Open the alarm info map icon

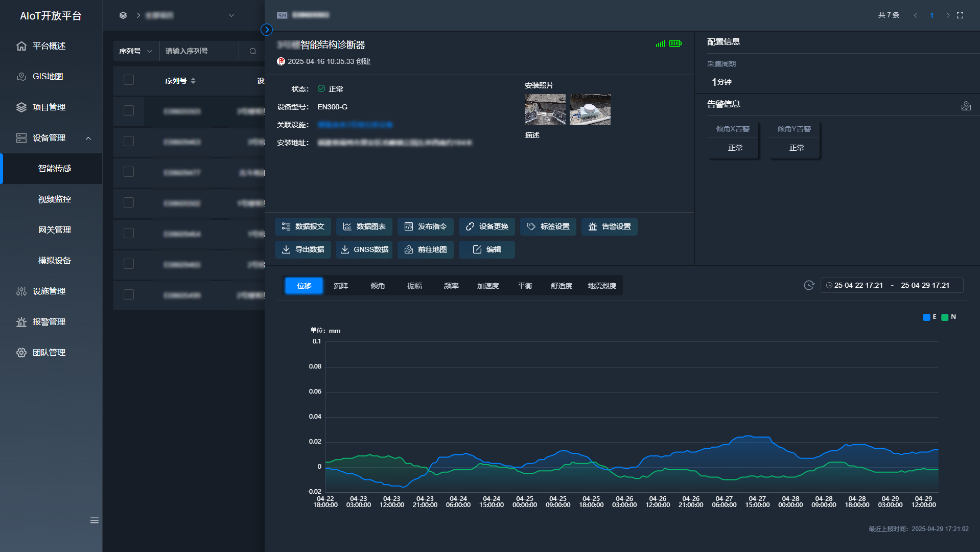pos(966,106)
